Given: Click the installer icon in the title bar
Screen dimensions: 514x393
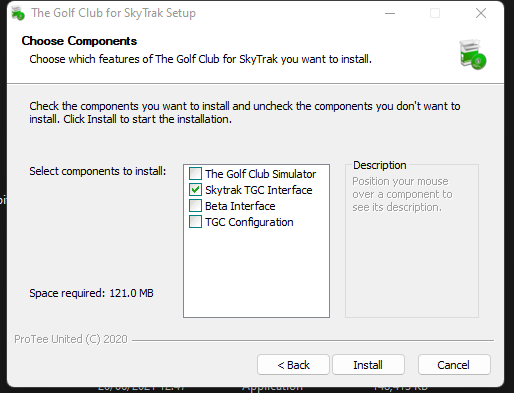Looking at the screenshot, I should tap(18, 13).
